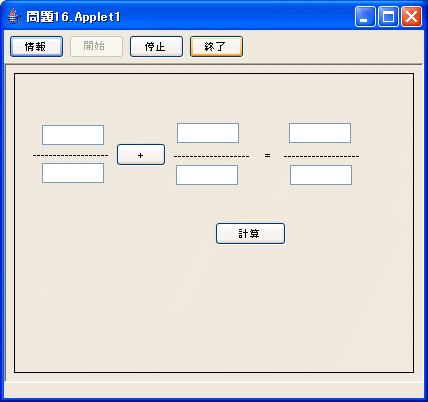Select the second fraction's numerator field
This screenshot has width=428, height=402.
click(x=208, y=133)
